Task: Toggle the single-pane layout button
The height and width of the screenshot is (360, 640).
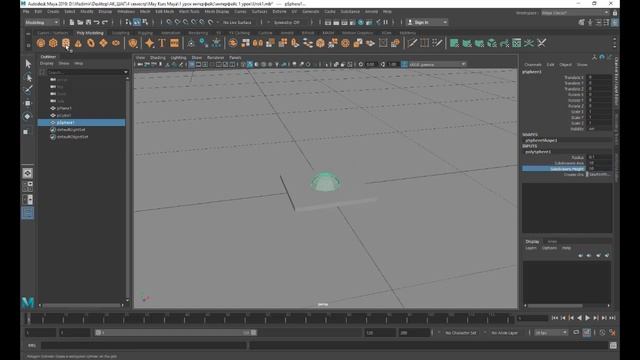Action: pyautogui.click(x=28, y=173)
